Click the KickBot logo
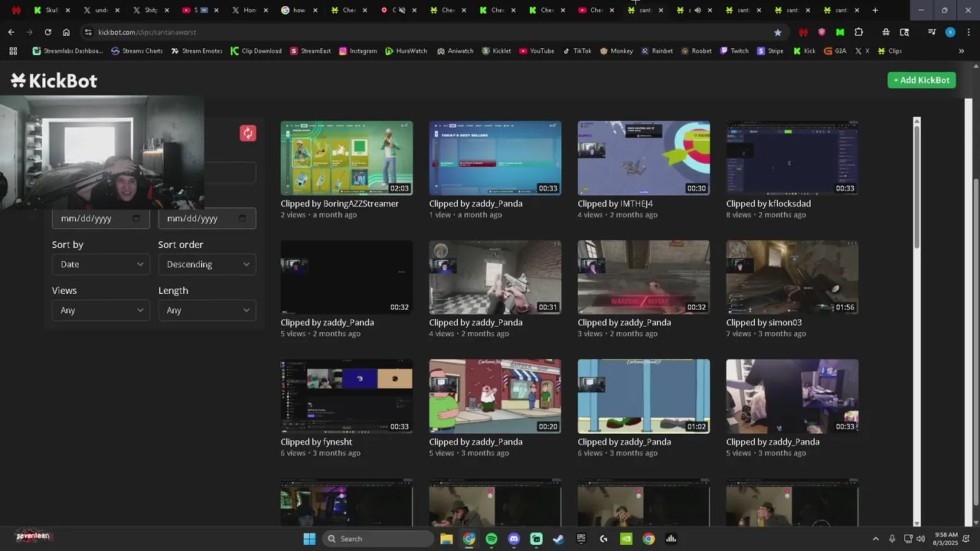The height and width of the screenshot is (551, 980). coord(54,80)
